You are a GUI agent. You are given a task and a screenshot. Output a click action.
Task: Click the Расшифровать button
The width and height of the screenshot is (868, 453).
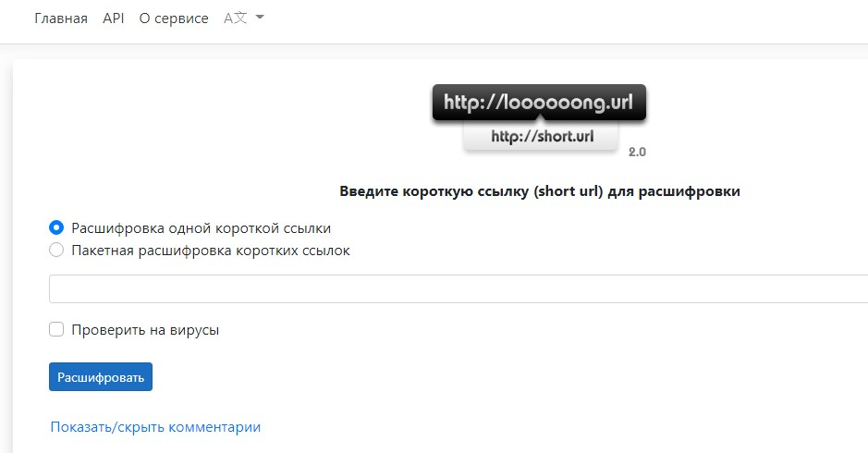(x=101, y=376)
